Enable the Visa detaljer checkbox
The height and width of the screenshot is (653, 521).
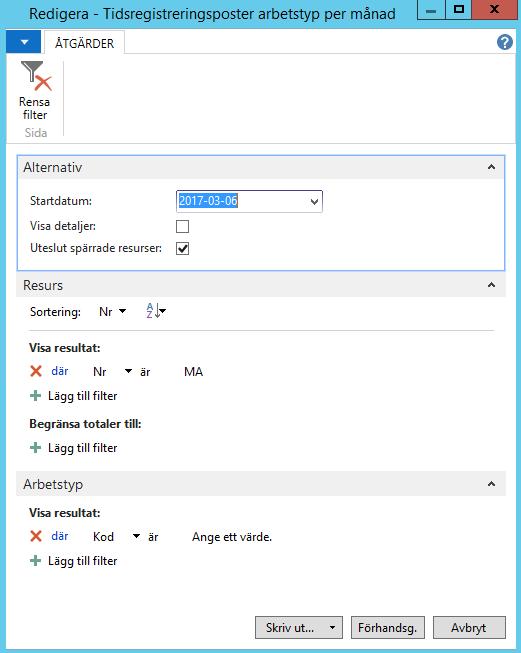(x=182, y=226)
